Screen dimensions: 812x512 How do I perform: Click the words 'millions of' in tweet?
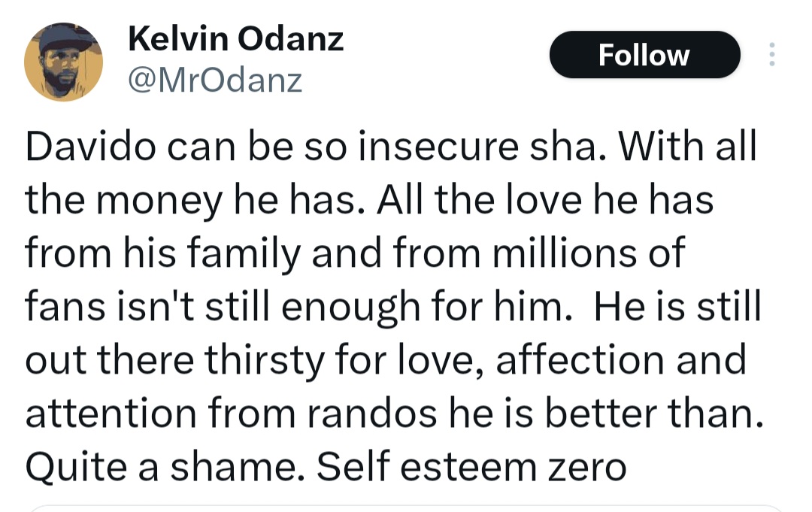click(588, 253)
